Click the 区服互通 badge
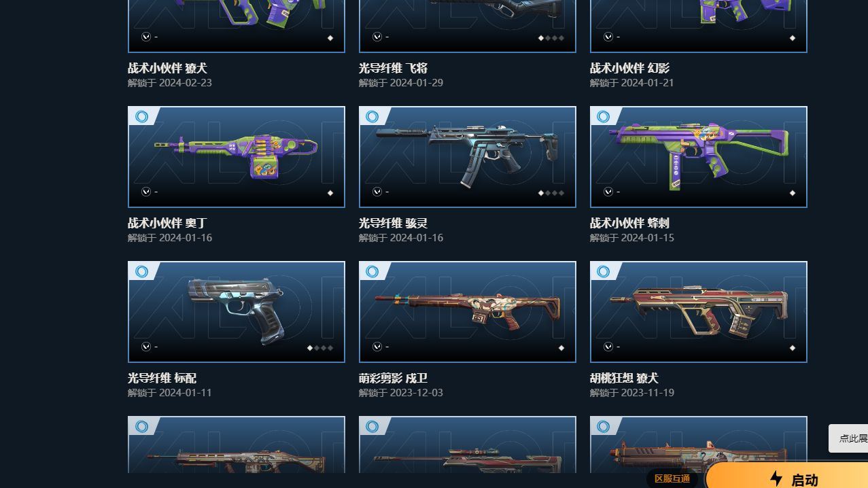Viewport: 868px width, 488px height. click(672, 478)
